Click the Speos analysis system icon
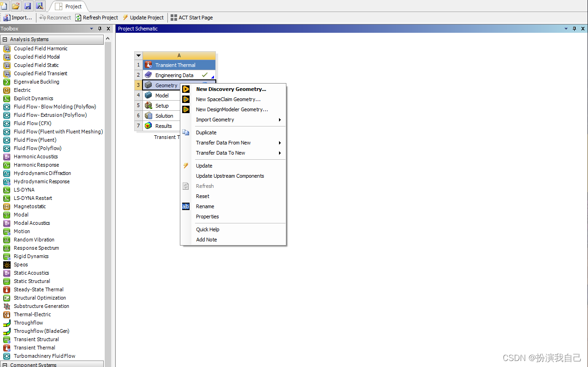 pyautogui.click(x=7, y=265)
